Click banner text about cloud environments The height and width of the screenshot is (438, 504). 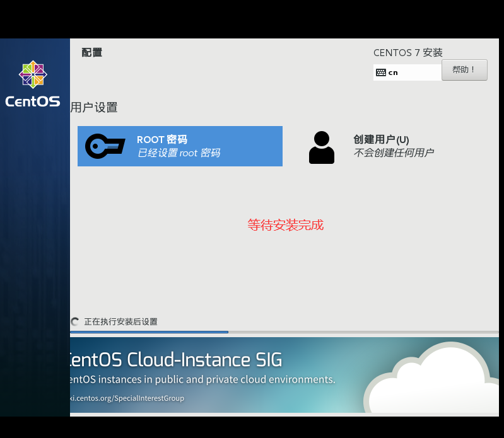pyautogui.click(x=202, y=379)
